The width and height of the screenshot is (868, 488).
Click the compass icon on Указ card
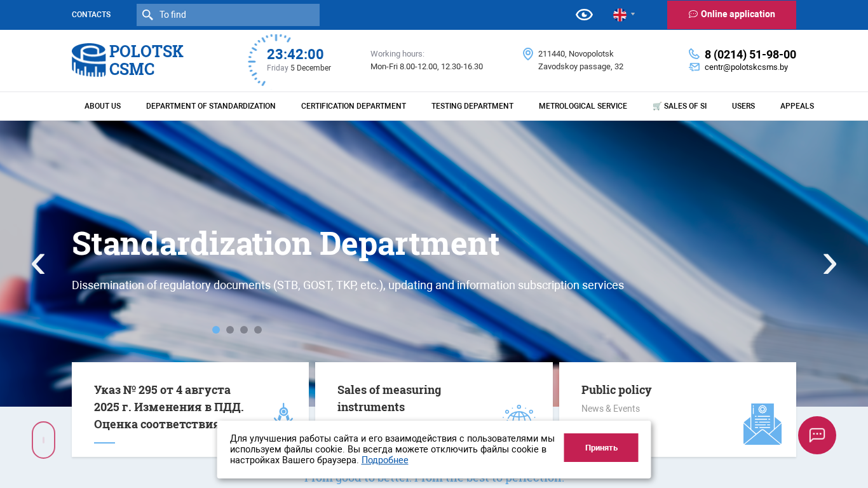283,412
